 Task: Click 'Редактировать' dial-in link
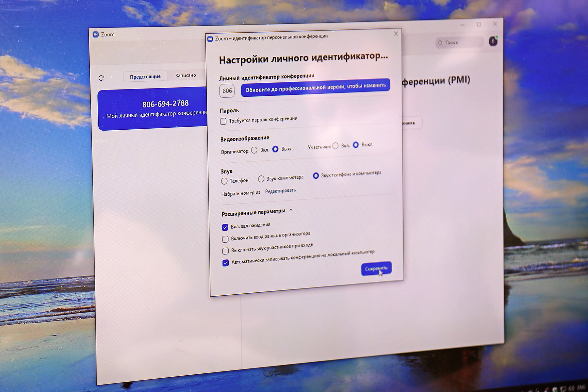click(x=280, y=191)
